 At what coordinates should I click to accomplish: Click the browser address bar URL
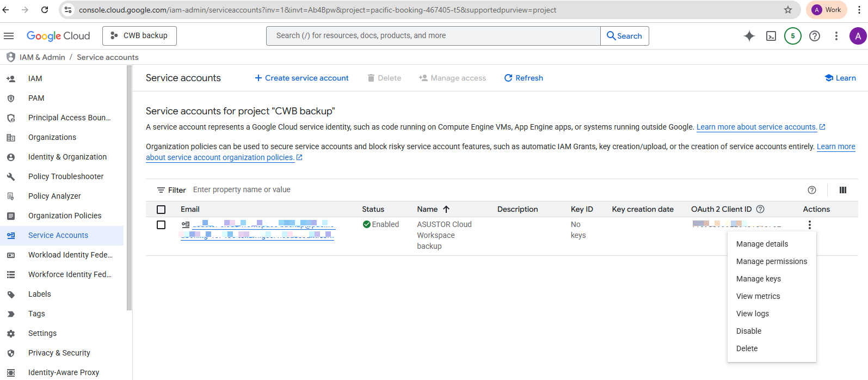coord(317,10)
